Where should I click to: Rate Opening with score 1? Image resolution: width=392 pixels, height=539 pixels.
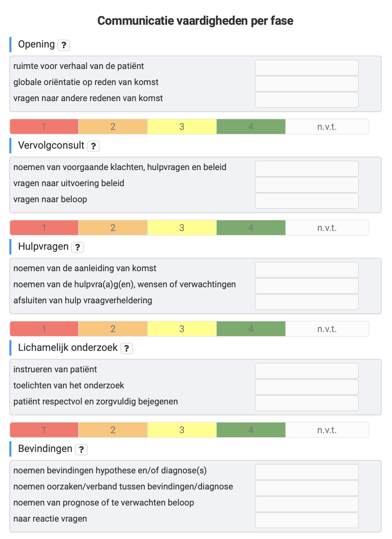(x=44, y=127)
